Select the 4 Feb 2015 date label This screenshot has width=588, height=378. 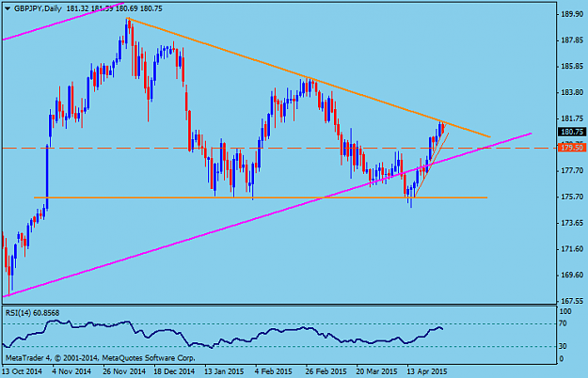274,371
